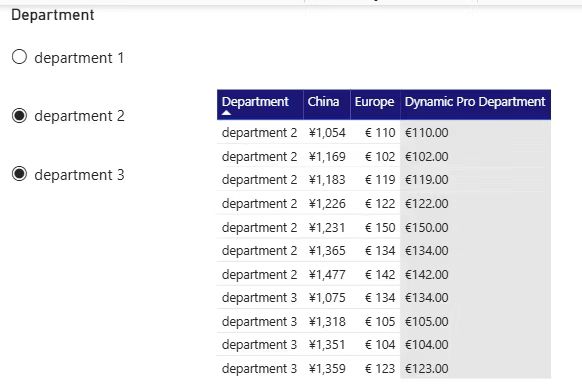Click the sort arrow under Department header

(x=226, y=113)
